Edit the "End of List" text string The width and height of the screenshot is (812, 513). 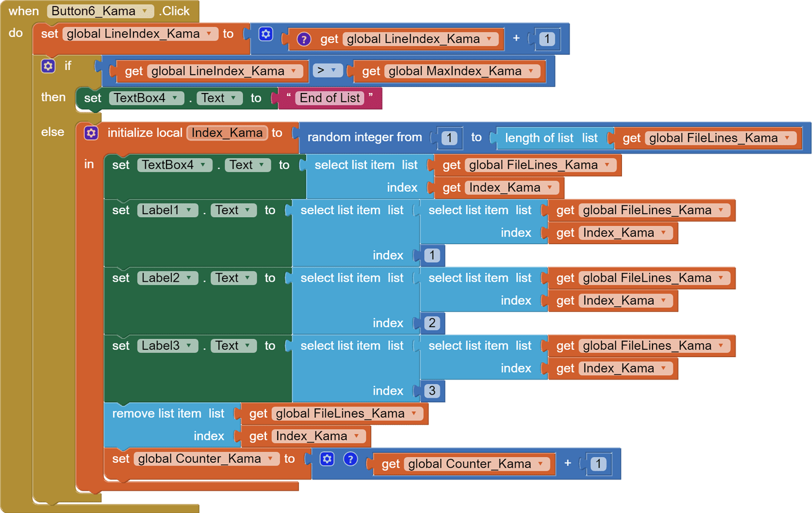(x=330, y=98)
